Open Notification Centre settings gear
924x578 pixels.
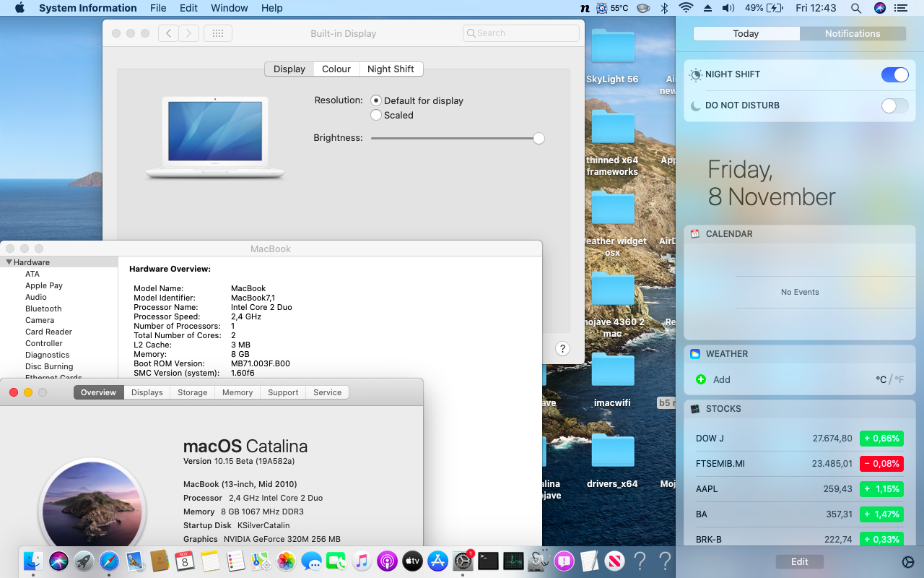908,562
